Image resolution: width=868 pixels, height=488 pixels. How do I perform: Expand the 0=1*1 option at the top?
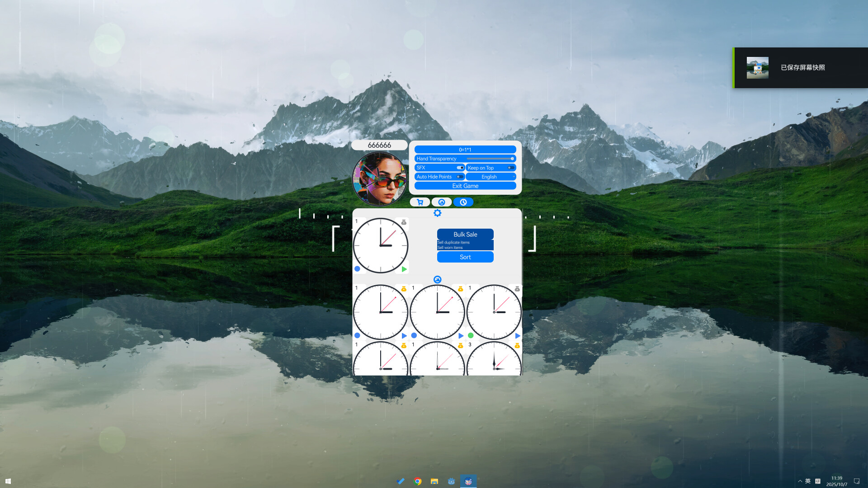tap(465, 149)
